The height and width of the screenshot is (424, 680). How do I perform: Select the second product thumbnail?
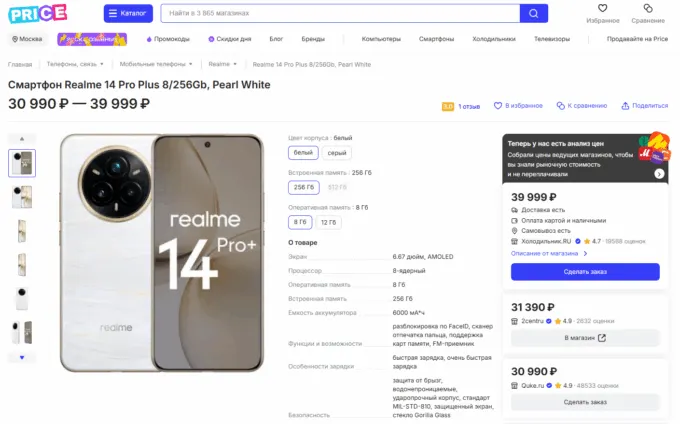pyautogui.click(x=22, y=196)
